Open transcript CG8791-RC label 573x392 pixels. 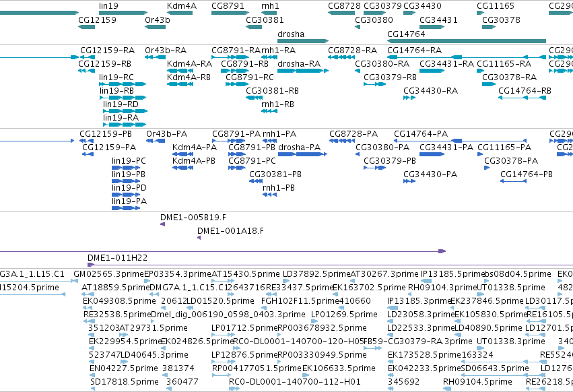(250, 77)
